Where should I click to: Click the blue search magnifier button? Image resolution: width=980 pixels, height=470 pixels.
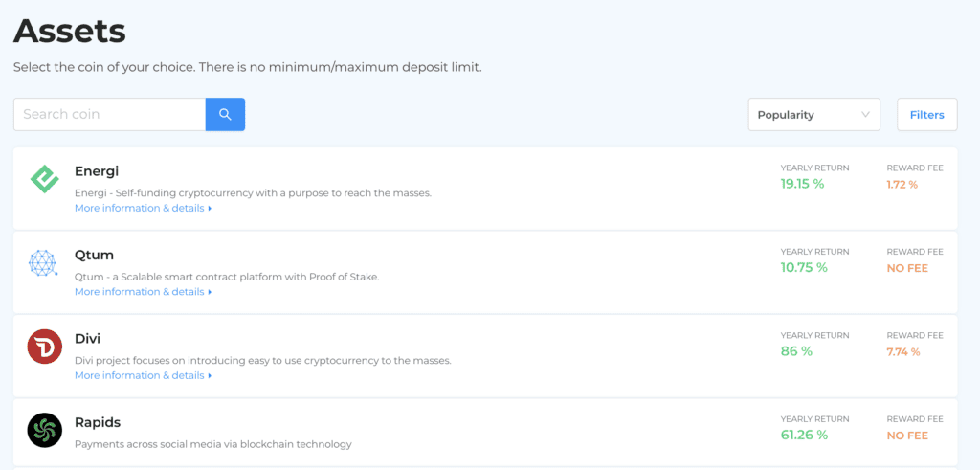(x=225, y=114)
